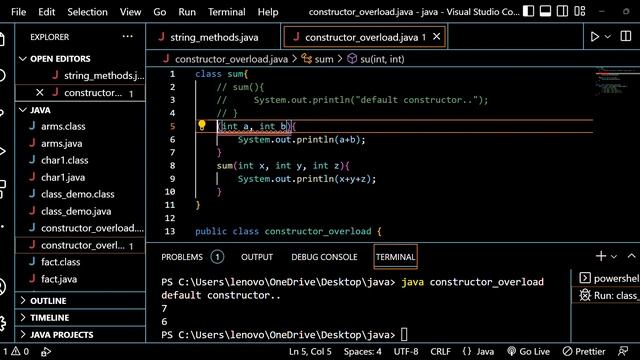Open the Help menu
This screenshot has width=640, height=360.
pos(268,12)
